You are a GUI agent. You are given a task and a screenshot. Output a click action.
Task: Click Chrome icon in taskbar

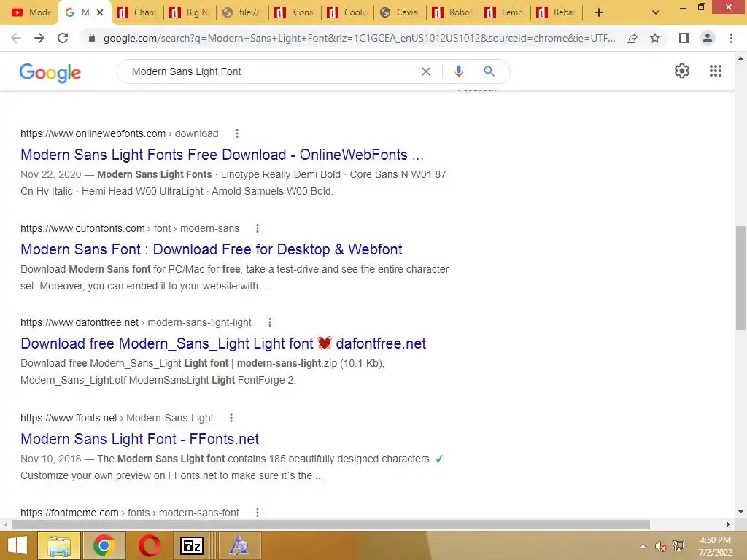coord(104,545)
